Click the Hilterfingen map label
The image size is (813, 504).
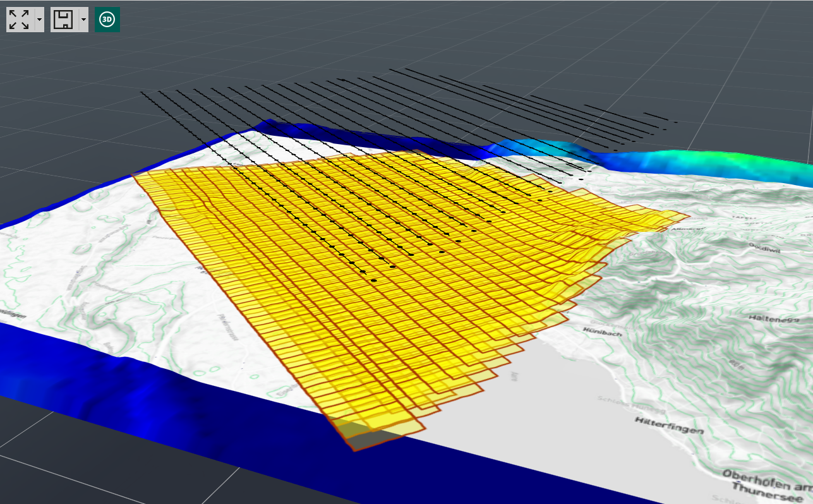(x=670, y=425)
